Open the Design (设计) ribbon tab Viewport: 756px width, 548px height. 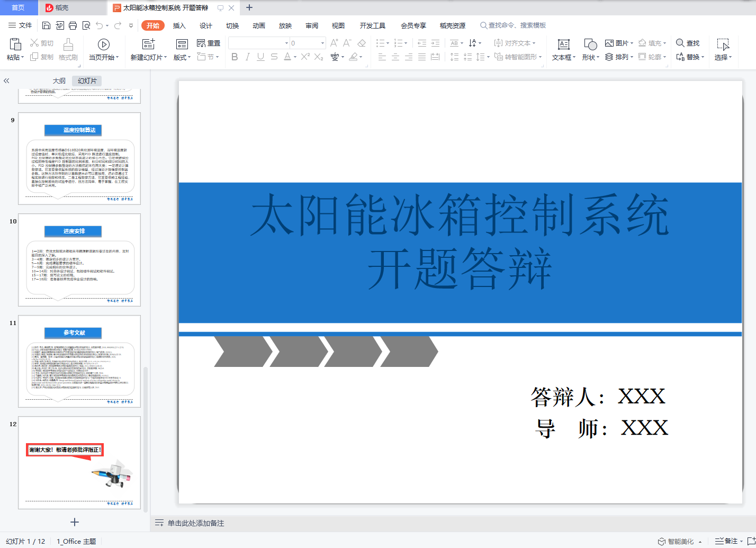click(x=206, y=25)
